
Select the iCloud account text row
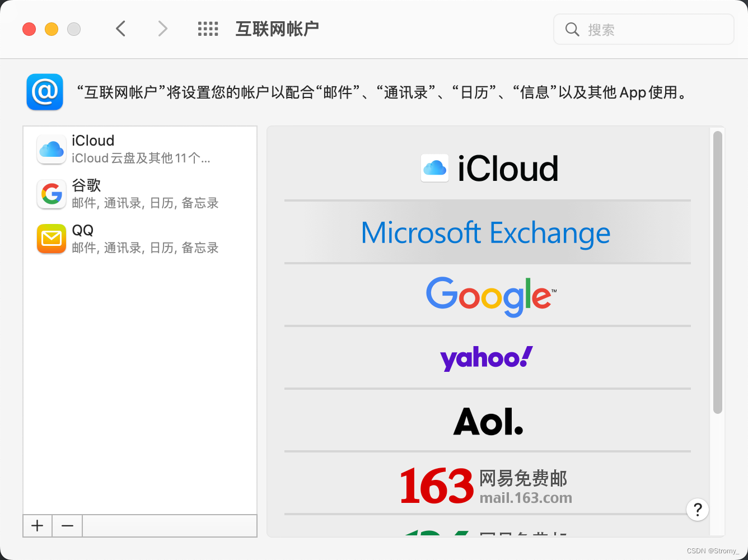[x=140, y=149]
